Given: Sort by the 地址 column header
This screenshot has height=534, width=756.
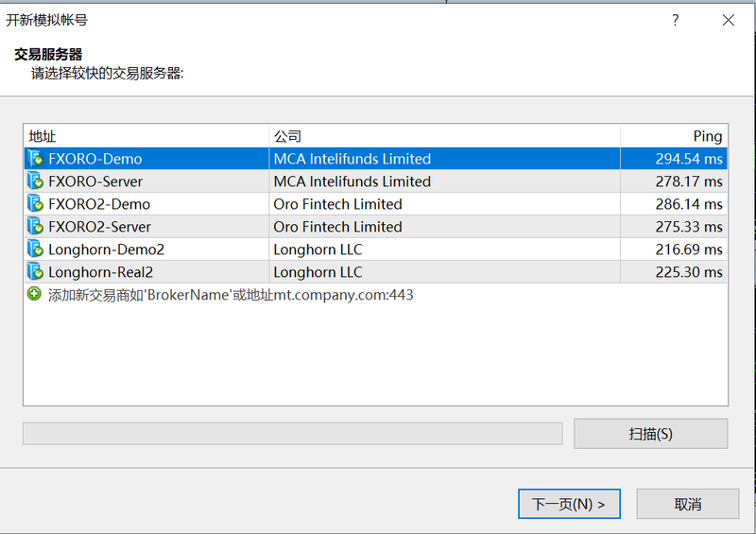Looking at the screenshot, I should pos(146,136).
